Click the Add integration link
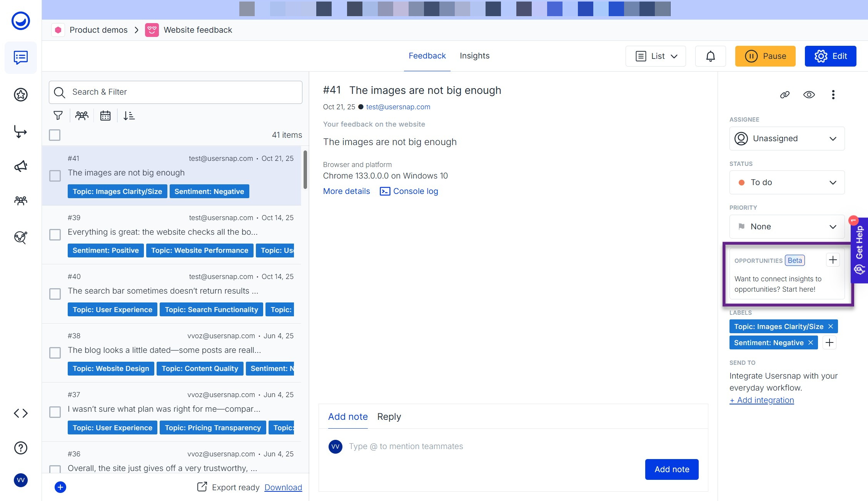 click(762, 400)
